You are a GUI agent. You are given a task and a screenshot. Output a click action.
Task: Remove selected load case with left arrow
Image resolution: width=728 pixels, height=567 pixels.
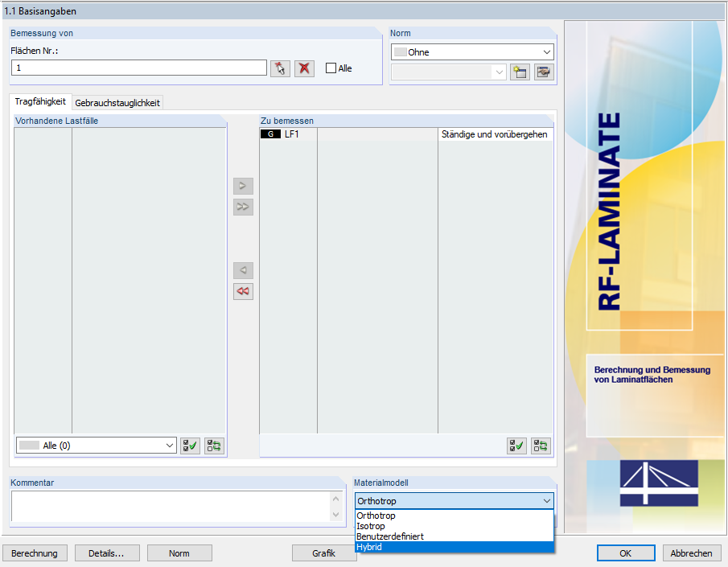pyautogui.click(x=243, y=270)
